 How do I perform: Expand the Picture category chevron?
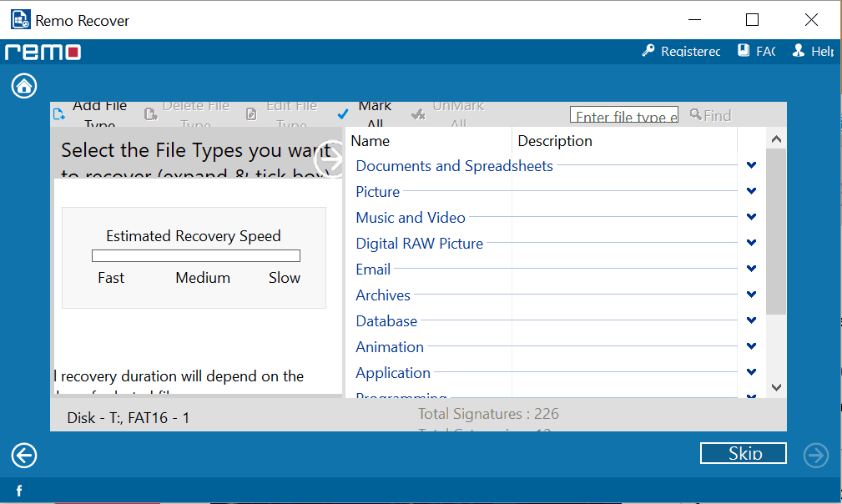click(x=751, y=191)
